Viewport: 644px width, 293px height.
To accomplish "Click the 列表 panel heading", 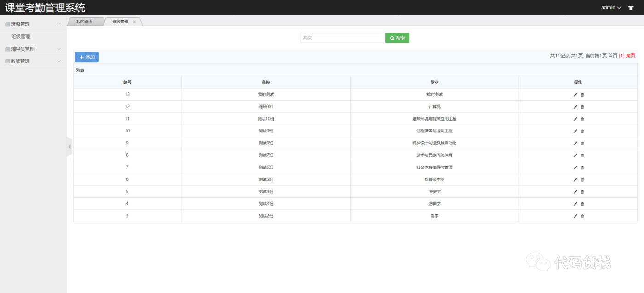I will click(80, 70).
